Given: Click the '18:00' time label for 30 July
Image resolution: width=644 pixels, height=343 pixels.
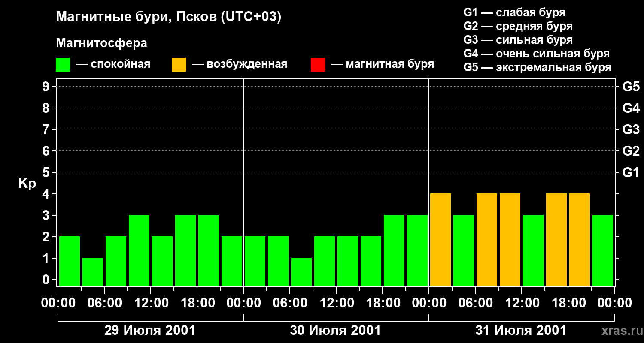Looking at the screenshot, I should (383, 303).
